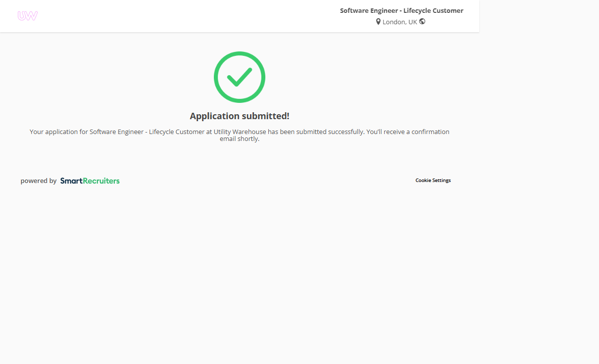The width and height of the screenshot is (599, 364).
Task: Click the confirmation email shortly text
Action: pos(240,139)
